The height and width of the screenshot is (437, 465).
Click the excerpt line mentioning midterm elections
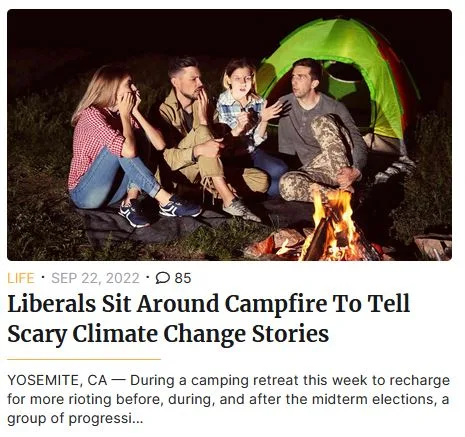point(228,399)
